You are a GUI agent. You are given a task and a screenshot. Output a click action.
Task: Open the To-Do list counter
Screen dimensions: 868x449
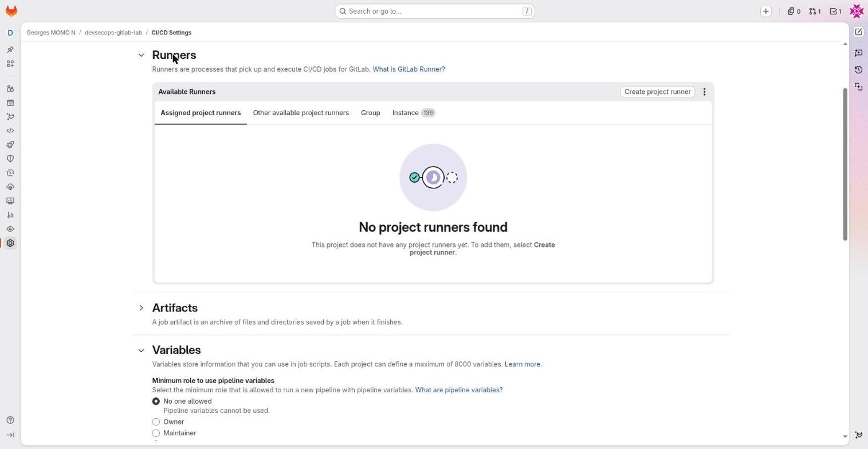836,11
